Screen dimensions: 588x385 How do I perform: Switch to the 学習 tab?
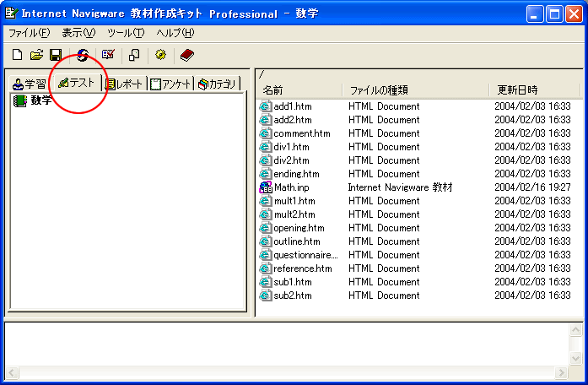point(30,84)
